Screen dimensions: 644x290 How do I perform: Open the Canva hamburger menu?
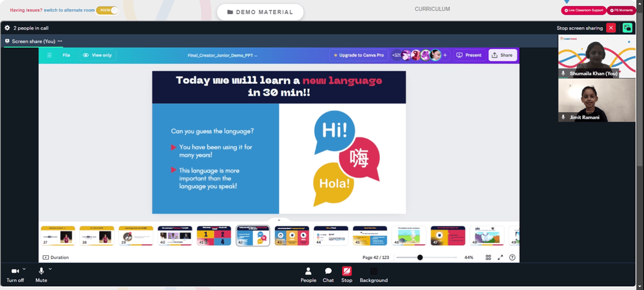pyautogui.click(x=50, y=55)
